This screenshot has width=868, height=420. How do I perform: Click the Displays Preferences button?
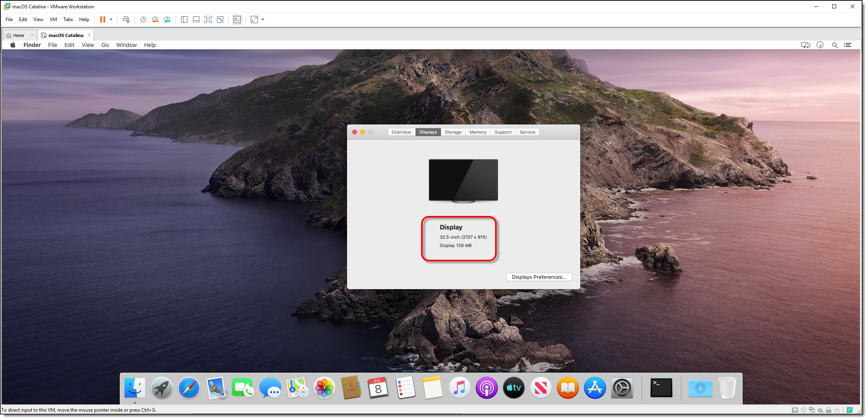[x=539, y=277]
